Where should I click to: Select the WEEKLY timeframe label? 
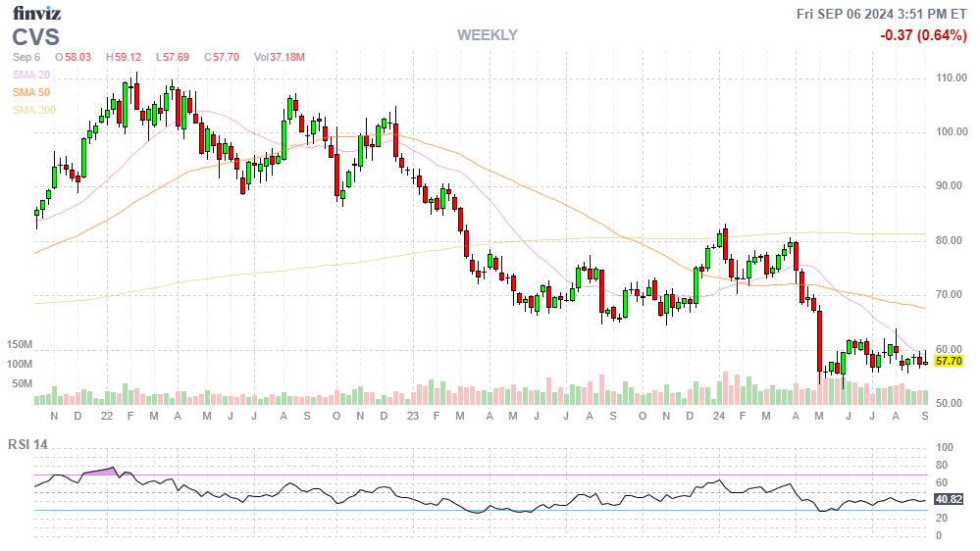pos(487,35)
